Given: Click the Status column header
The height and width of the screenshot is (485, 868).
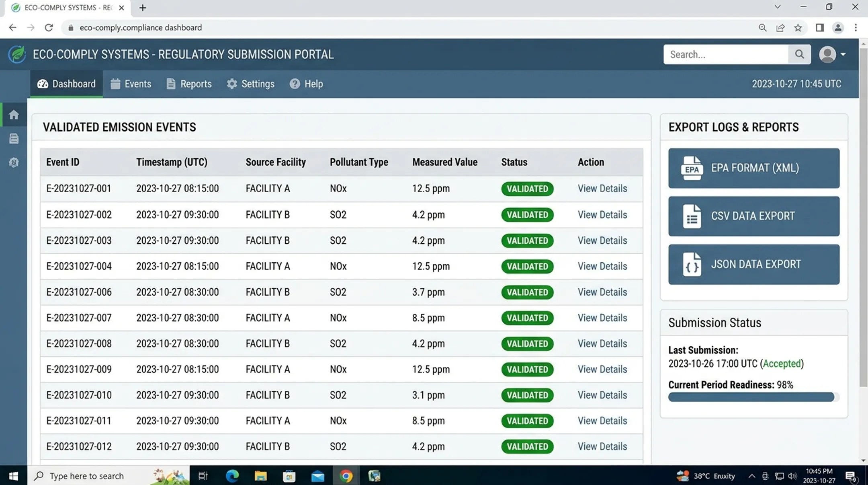Looking at the screenshot, I should [514, 162].
